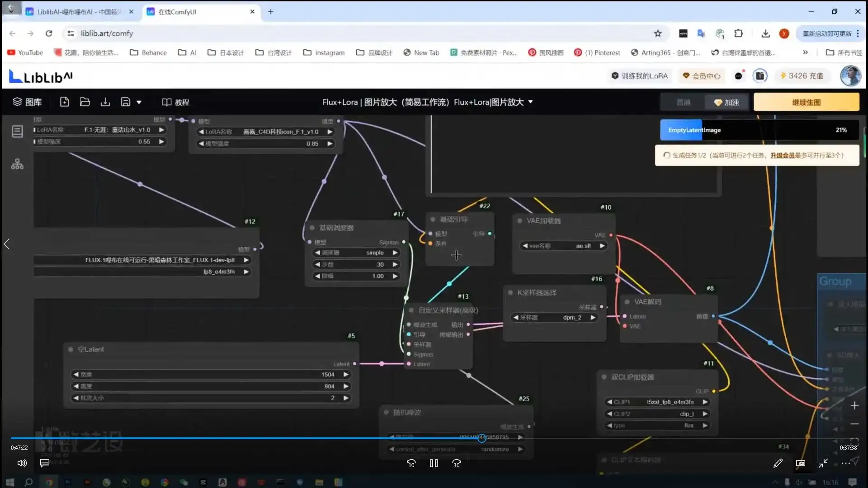The height and width of the screenshot is (488, 868).
Task: Pause the video playback
Action: 434,464
